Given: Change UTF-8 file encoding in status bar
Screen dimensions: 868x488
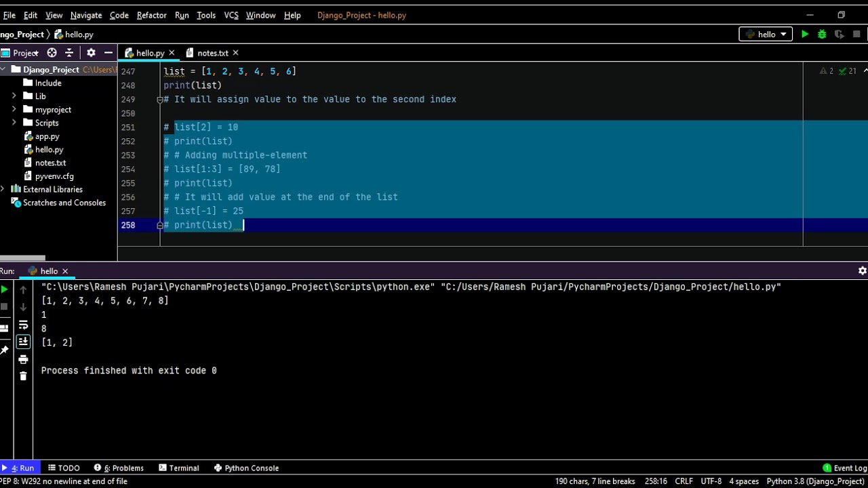Looking at the screenshot, I should click(711, 481).
